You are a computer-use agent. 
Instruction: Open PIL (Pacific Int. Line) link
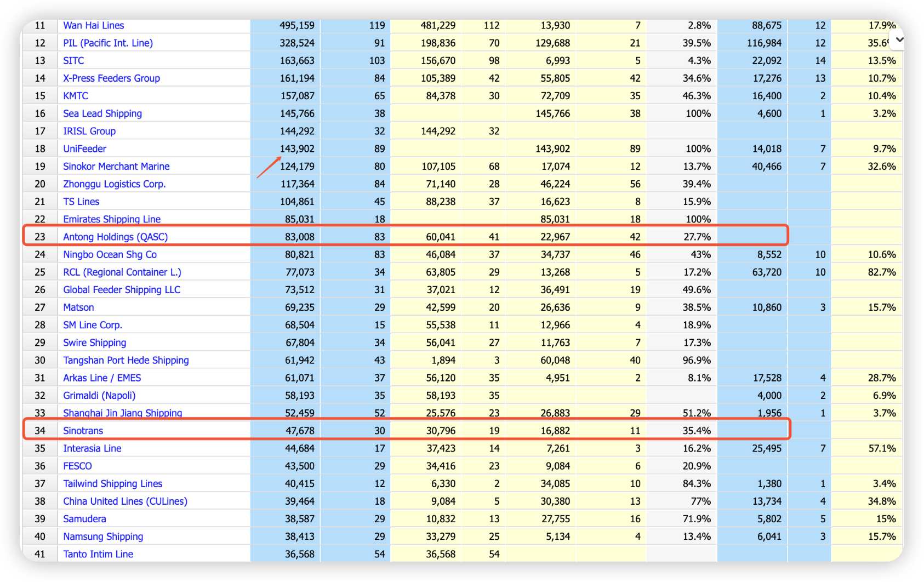(x=108, y=43)
